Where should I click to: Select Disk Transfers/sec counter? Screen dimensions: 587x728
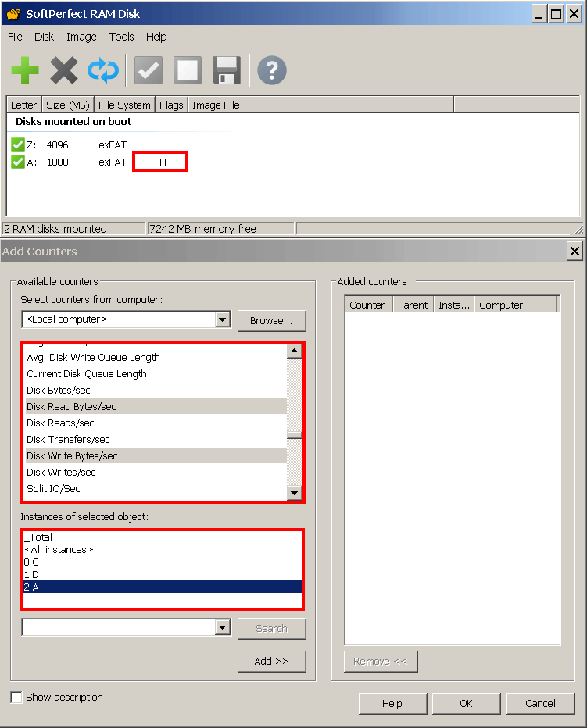click(x=156, y=439)
